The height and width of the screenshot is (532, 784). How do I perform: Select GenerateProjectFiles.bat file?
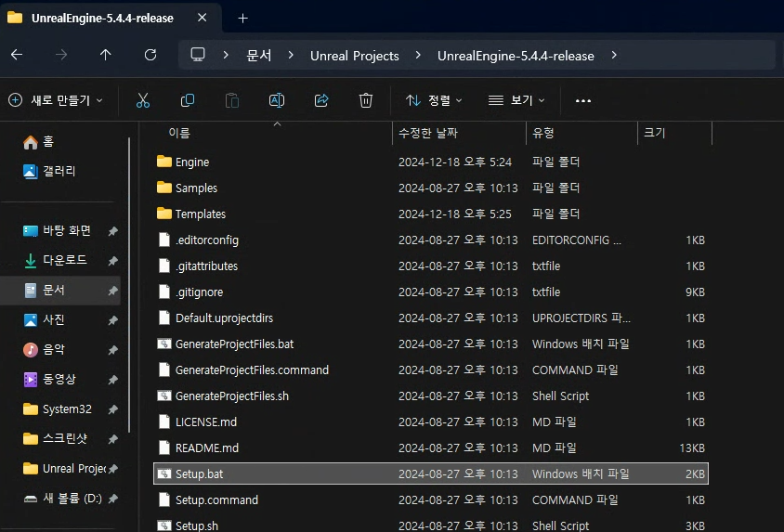tap(430, 344)
